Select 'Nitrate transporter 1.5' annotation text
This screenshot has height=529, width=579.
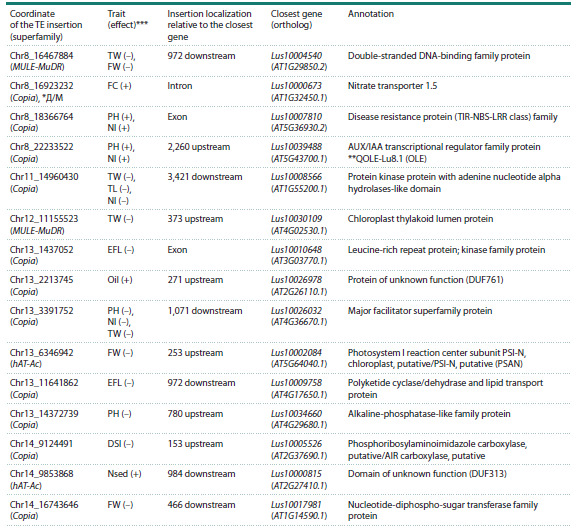click(393, 86)
